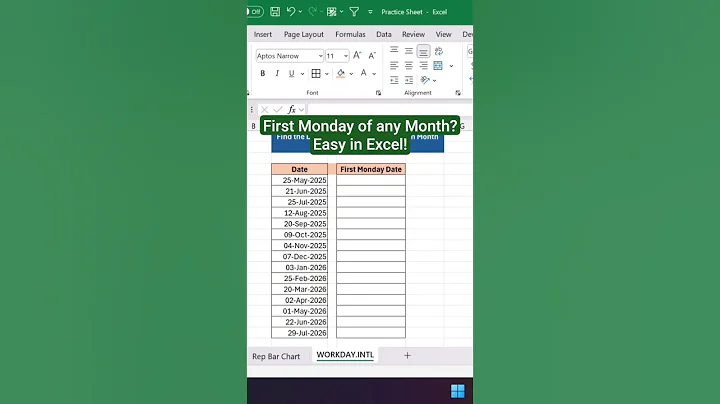This screenshot has height=404, width=720.
Task: Click the formula bar Enter checkmark
Action: (x=278, y=109)
